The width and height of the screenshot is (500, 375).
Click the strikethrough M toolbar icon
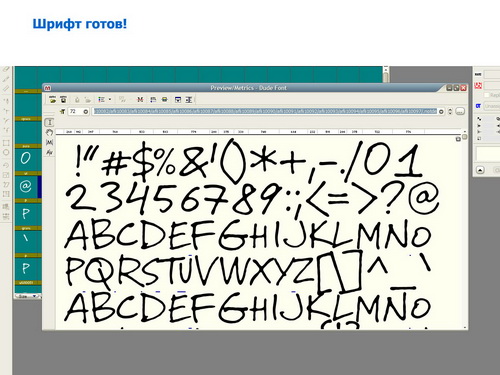click(140, 99)
